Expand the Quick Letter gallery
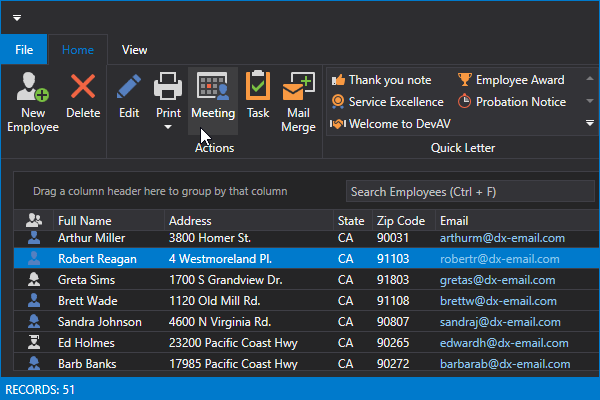Viewport: 600px width, 400px height. 589,123
